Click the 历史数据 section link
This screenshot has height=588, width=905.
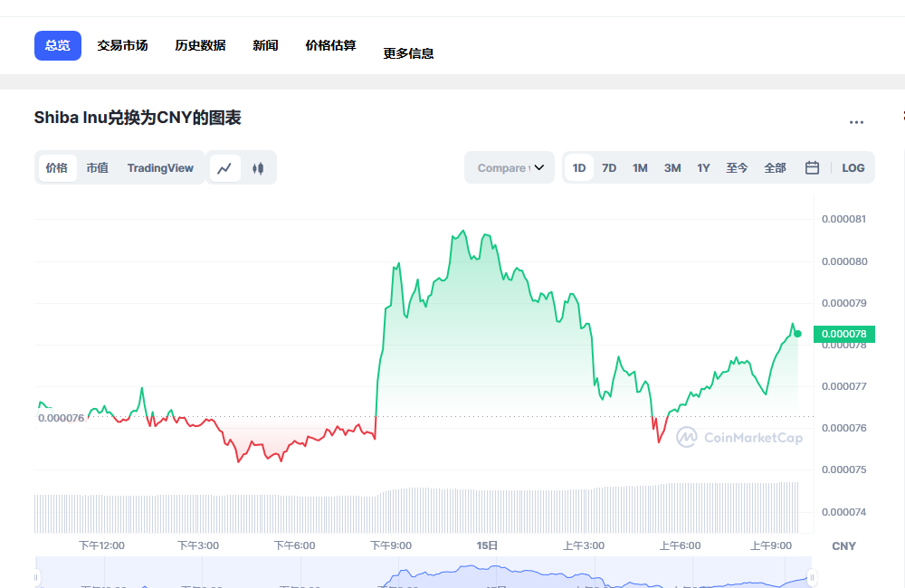pyautogui.click(x=200, y=44)
